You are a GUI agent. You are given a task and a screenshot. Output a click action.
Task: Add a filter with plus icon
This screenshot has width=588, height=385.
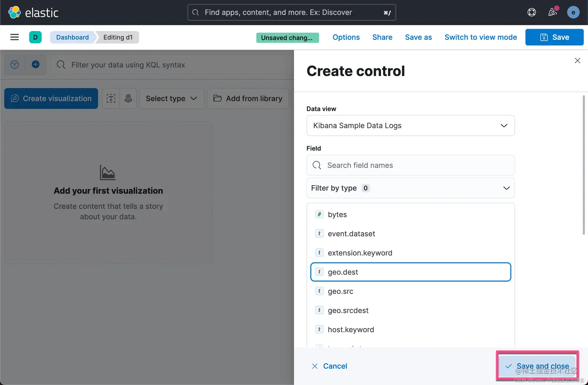(36, 64)
